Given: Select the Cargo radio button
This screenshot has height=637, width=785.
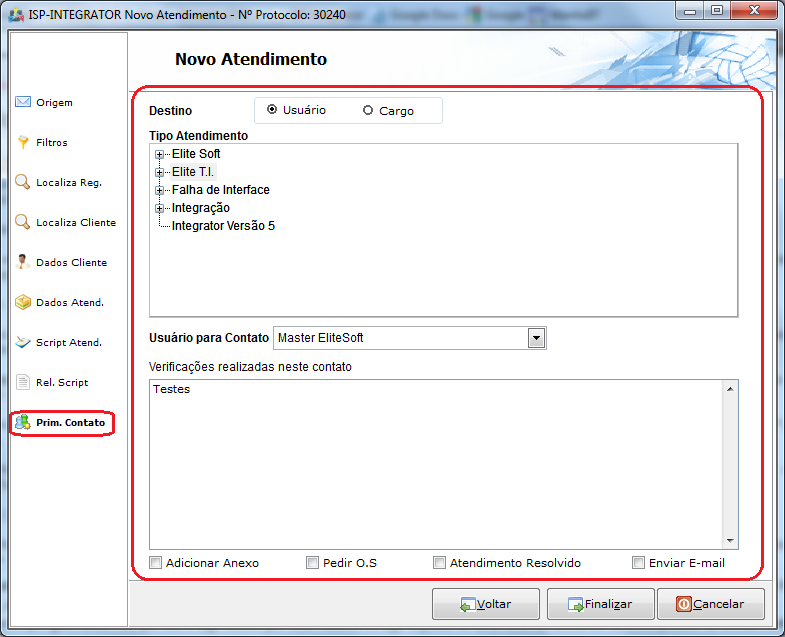Looking at the screenshot, I should [x=368, y=111].
